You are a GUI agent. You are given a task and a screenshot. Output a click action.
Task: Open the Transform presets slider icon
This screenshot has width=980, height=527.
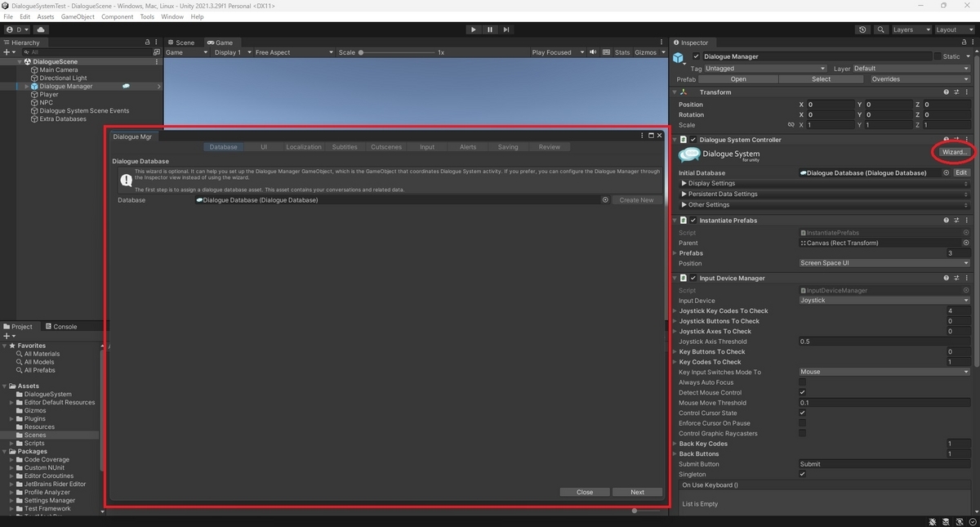956,92
